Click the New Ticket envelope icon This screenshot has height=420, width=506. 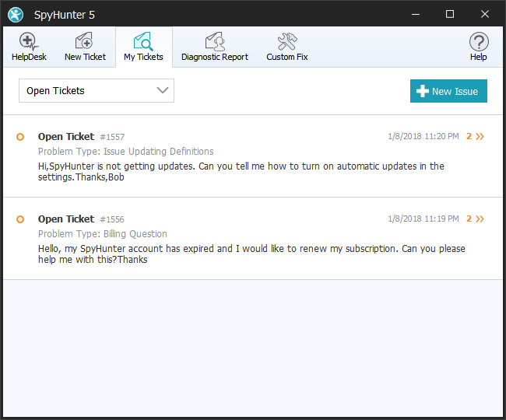84,42
